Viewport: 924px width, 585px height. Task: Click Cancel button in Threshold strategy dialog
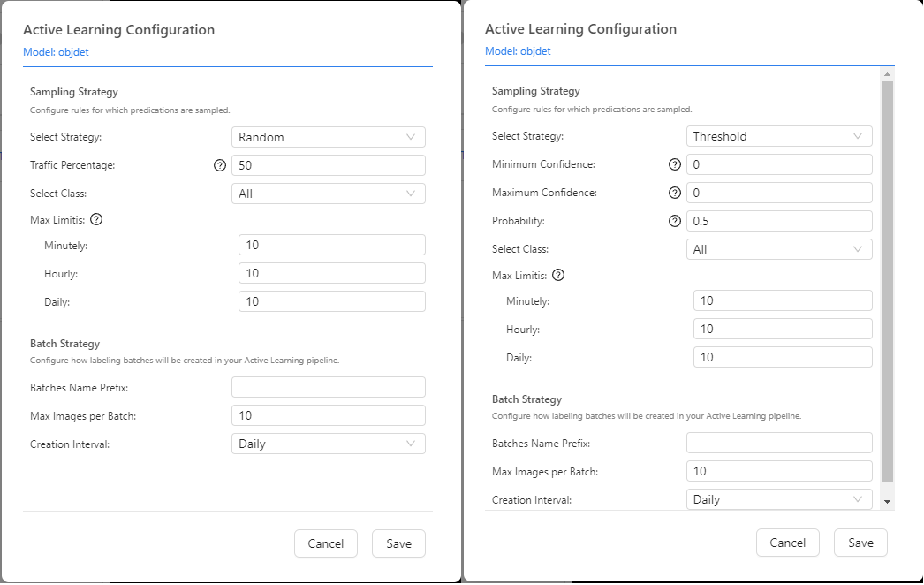click(x=788, y=543)
